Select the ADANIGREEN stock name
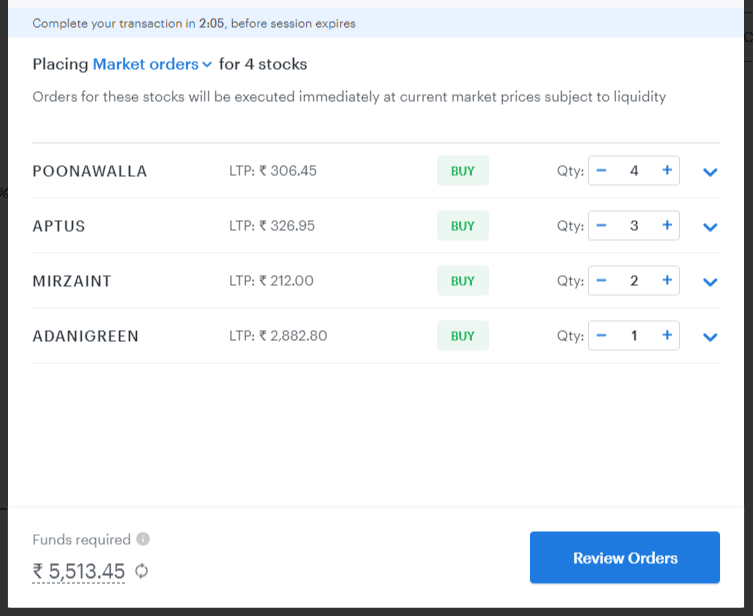The height and width of the screenshot is (616, 753). 85,336
